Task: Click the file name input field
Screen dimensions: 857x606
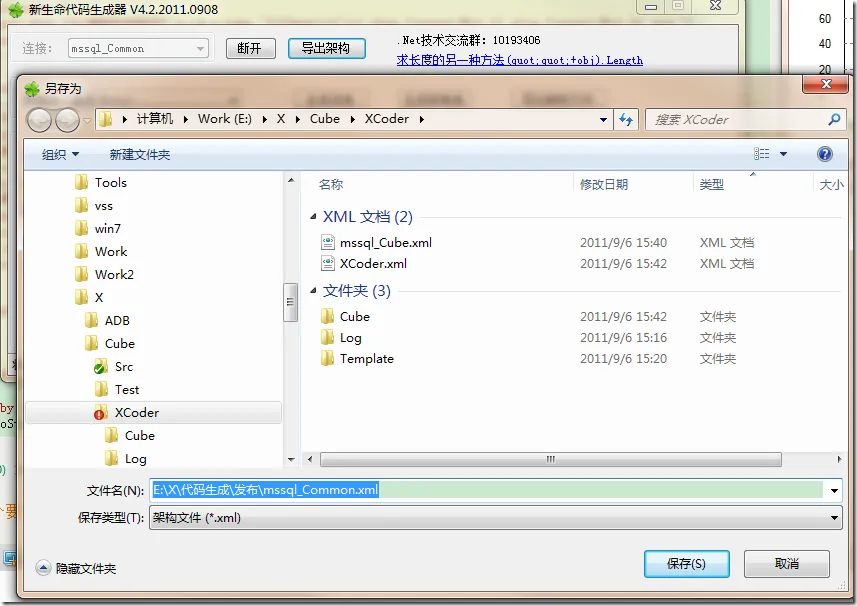Action: coord(486,490)
